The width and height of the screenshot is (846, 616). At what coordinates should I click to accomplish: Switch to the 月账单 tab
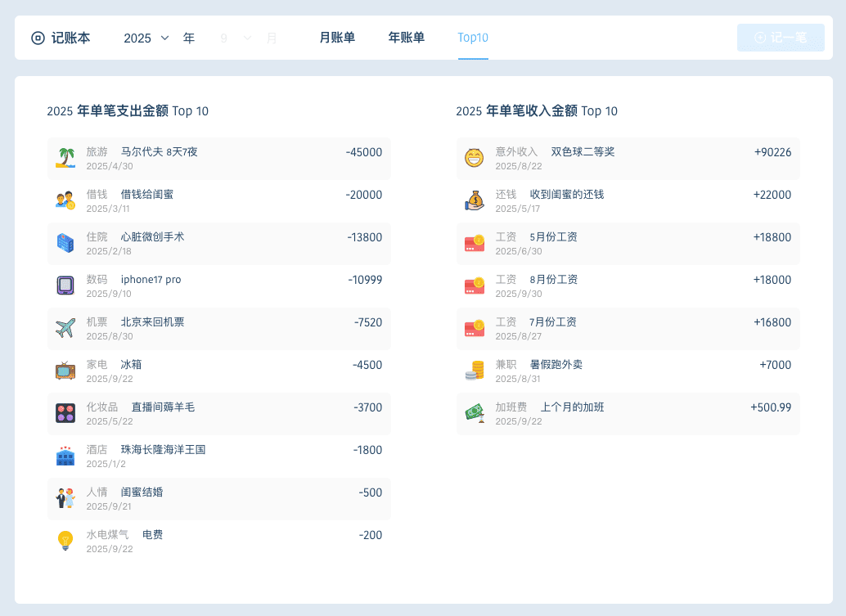(x=337, y=38)
